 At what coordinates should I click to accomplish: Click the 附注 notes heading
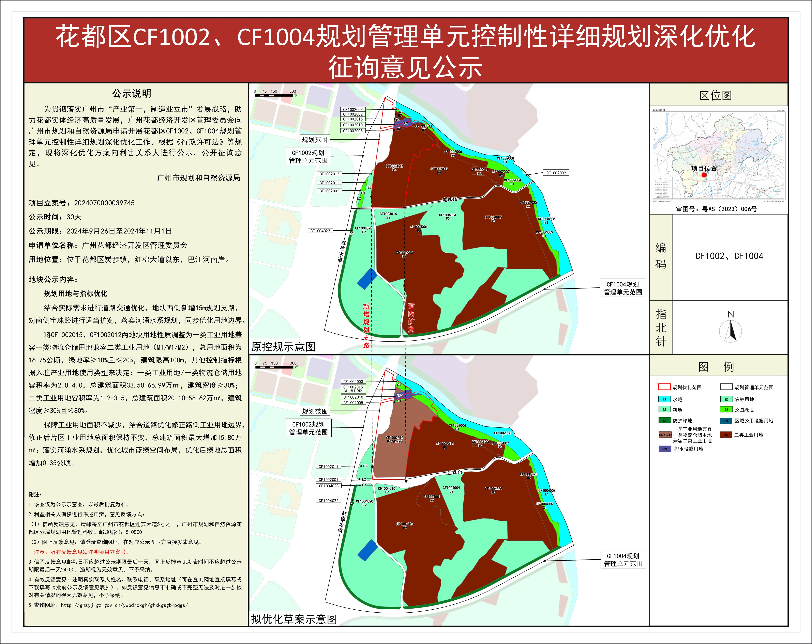click(35, 494)
